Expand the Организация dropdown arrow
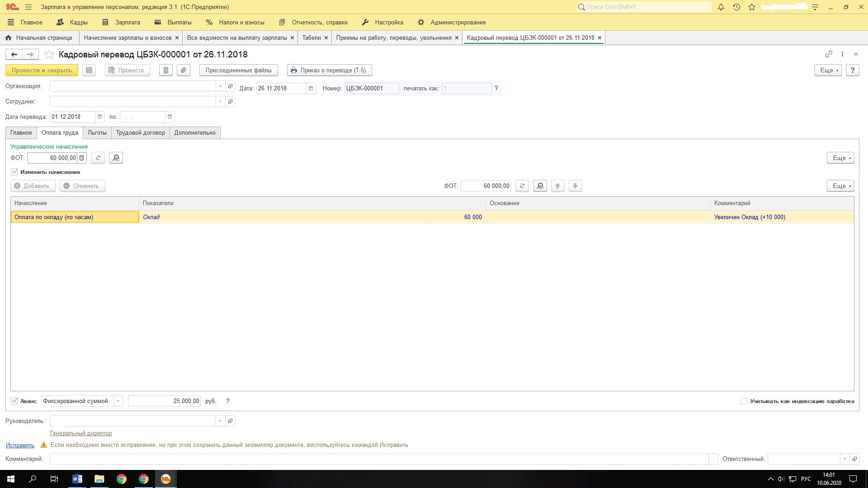This screenshot has width=868, height=488. pyautogui.click(x=220, y=86)
